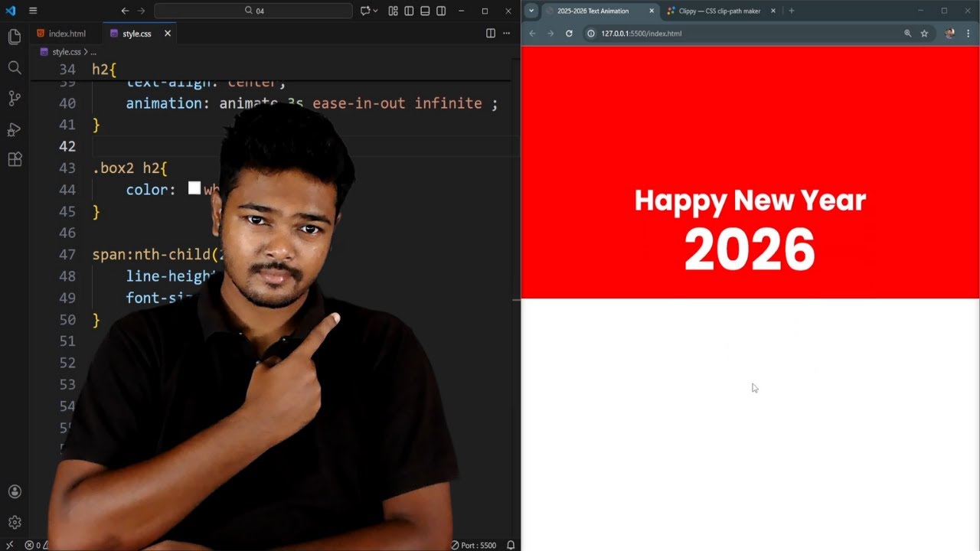Click the Port : 5500 status bar item
The width and height of the screenshot is (980, 551).
point(473,545)
